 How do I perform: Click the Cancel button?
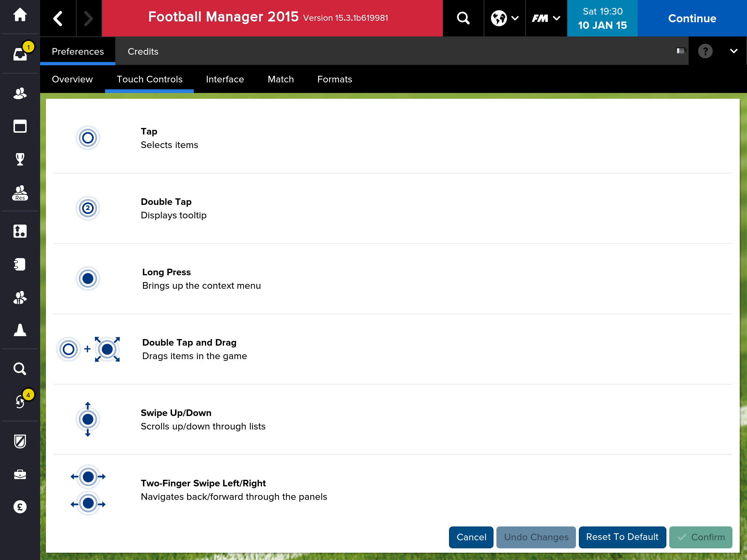coord(471,537)
